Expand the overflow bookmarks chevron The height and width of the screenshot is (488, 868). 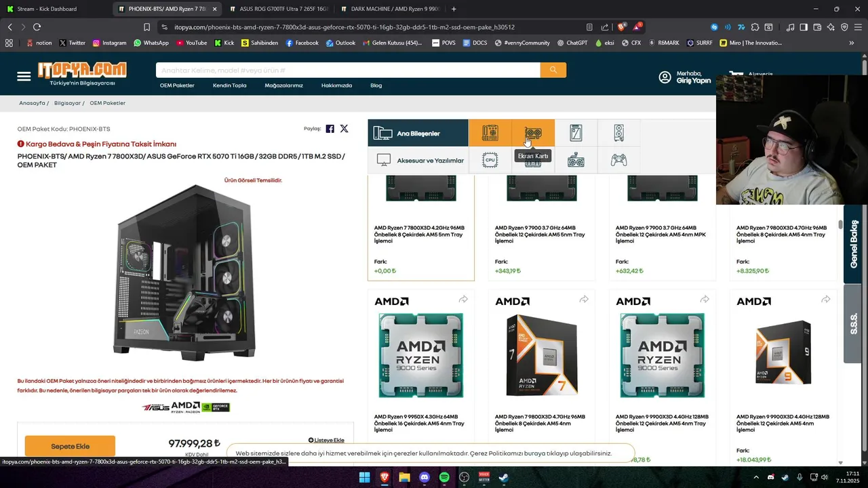coord(852,43)
